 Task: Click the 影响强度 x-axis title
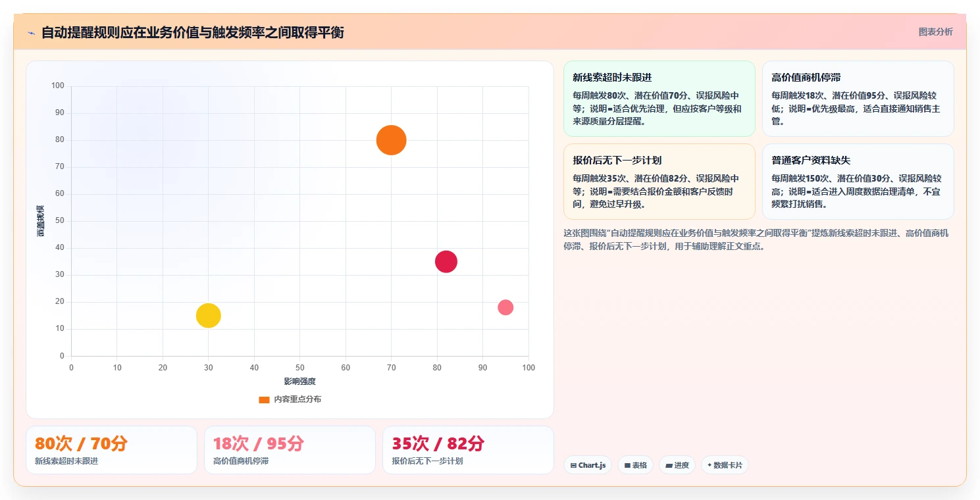tap(300, 382)
